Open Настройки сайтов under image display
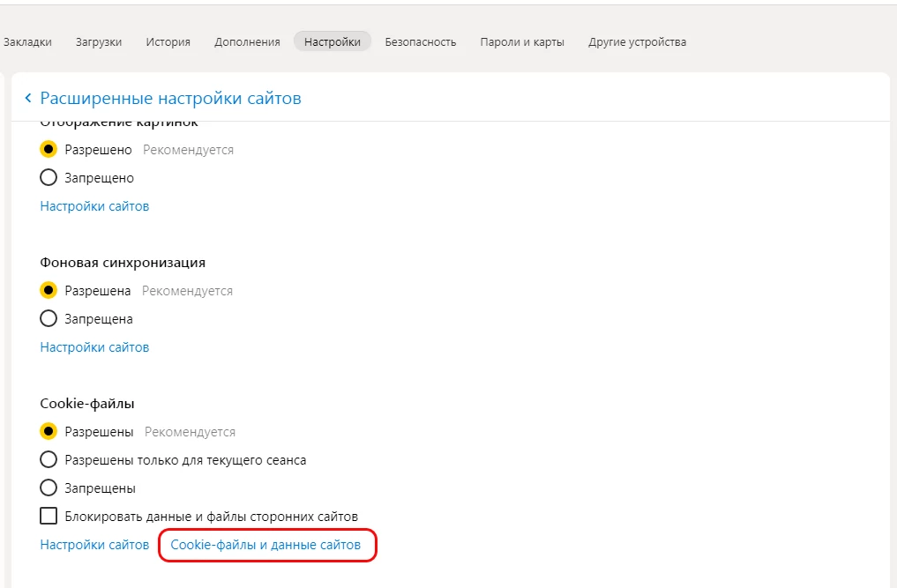Image resolution: width=897 pixels, height=588 pixels. click(x=94, y=206)
